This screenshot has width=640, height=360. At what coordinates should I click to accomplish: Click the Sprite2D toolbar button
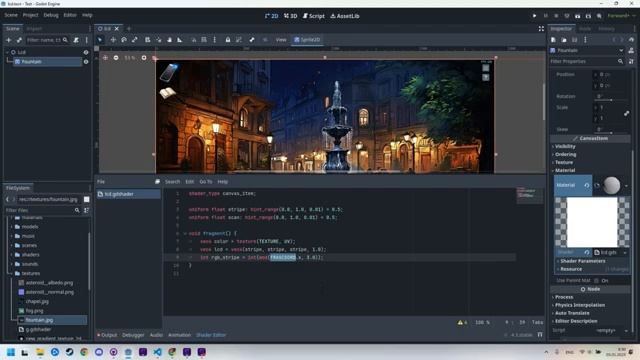[307, 40]
